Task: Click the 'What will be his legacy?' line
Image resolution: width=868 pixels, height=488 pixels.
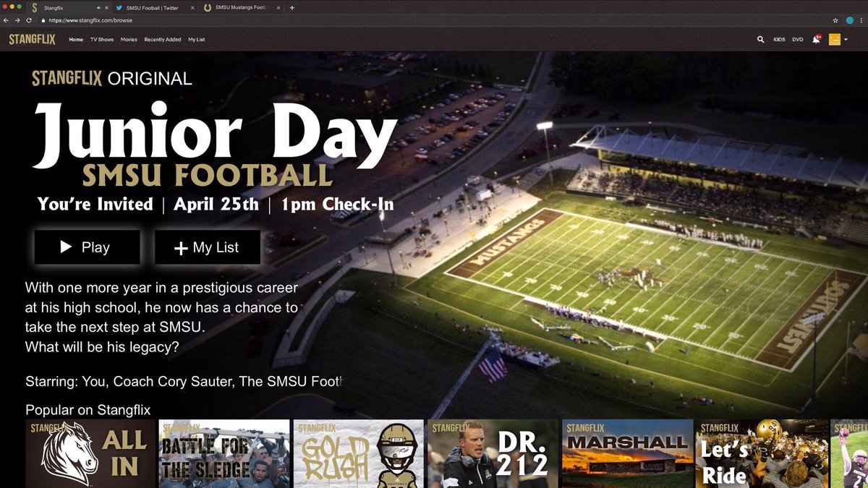Action: click(x=102, y=348)
